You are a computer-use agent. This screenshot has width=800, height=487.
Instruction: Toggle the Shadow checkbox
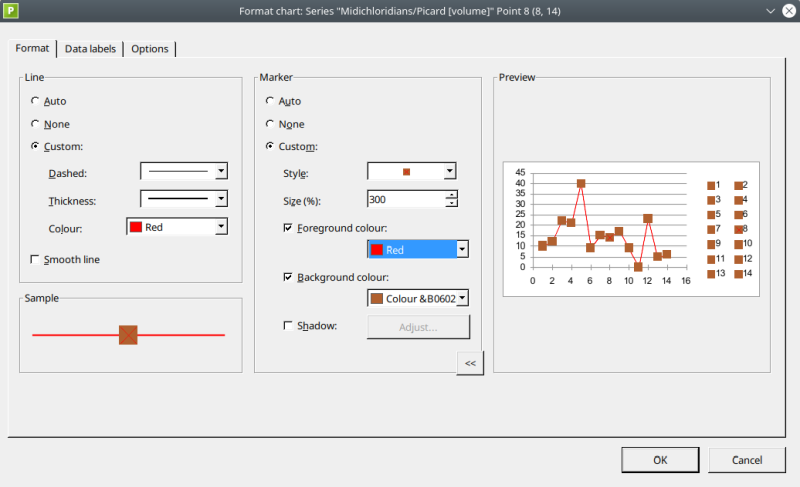(x=289, y=326)
